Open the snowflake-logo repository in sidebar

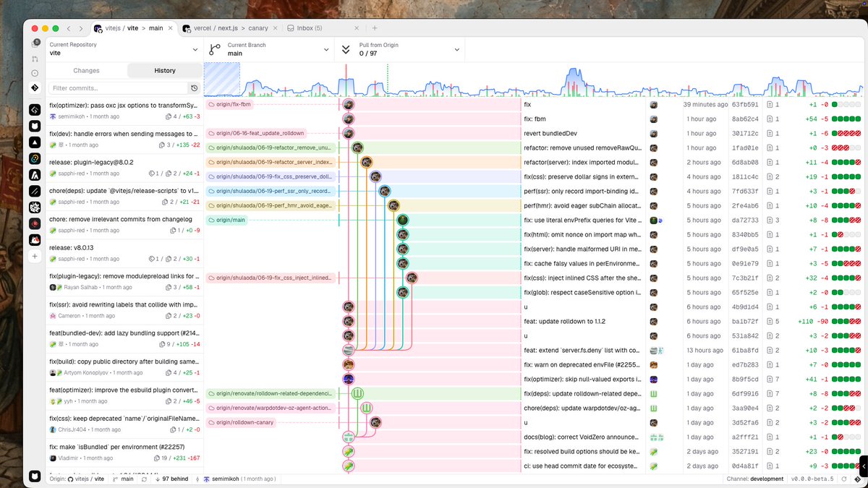click(x=35, y=207)
